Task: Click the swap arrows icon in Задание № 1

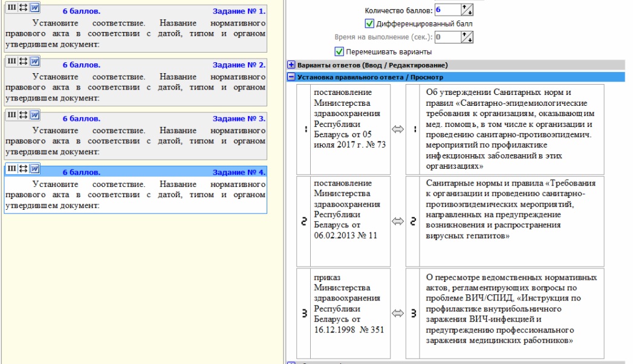Action: tap(24, 7)
